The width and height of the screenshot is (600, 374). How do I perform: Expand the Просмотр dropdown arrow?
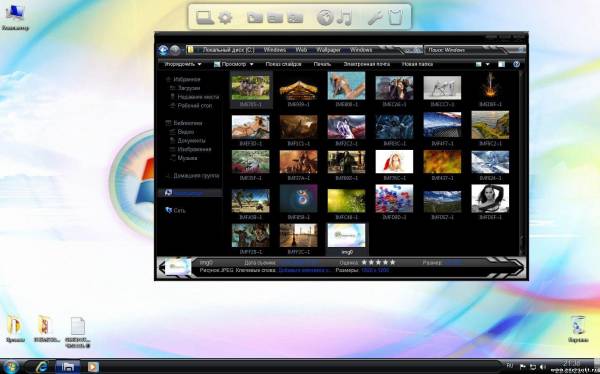point(251,64)
